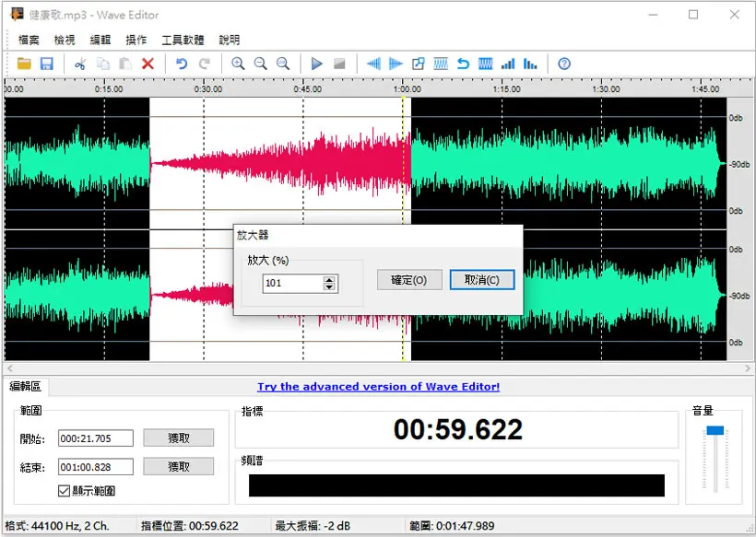Cancel the dialog with 取消(C)

(x=482, y=280)
